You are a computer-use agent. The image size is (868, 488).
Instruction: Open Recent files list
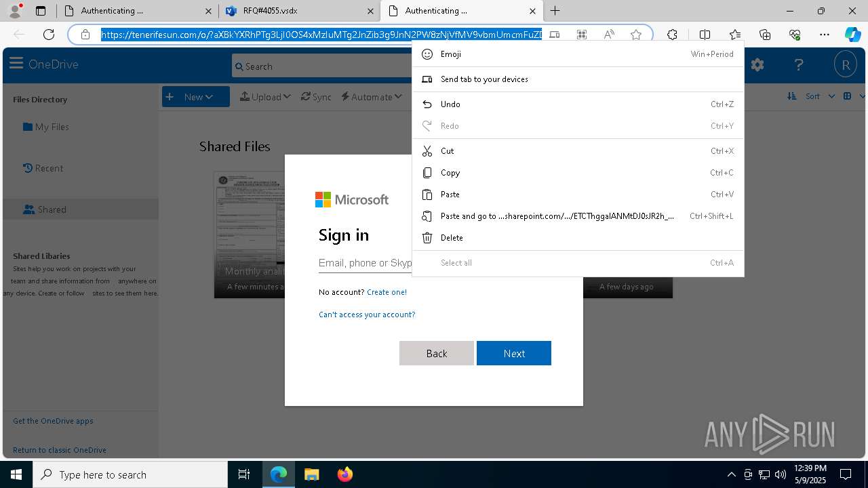pyautogui.click(x=43, y=168)
